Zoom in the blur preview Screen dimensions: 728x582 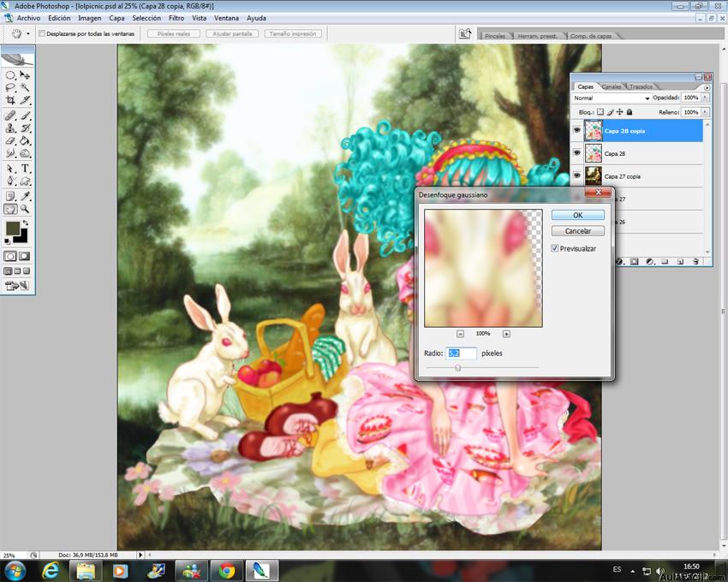point(506,334)
